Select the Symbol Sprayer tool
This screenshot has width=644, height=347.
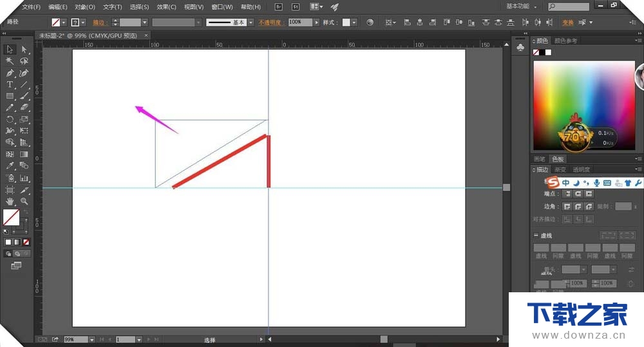point(10,178)
